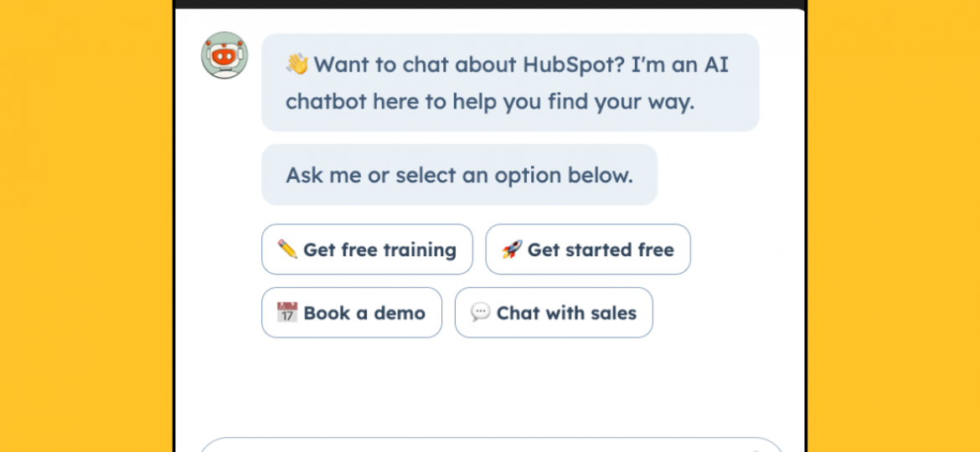Click the calendar icon on Book a demo
980x452 pixels.
click(287, 313)
